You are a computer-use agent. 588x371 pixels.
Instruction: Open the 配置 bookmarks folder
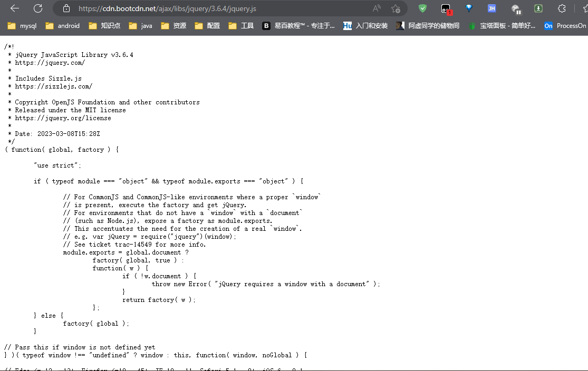point(207,25)
